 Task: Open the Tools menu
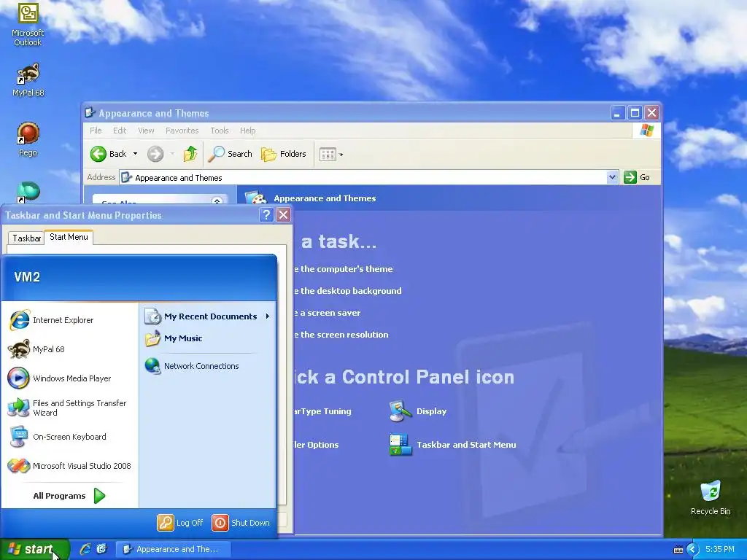point(220,131)
